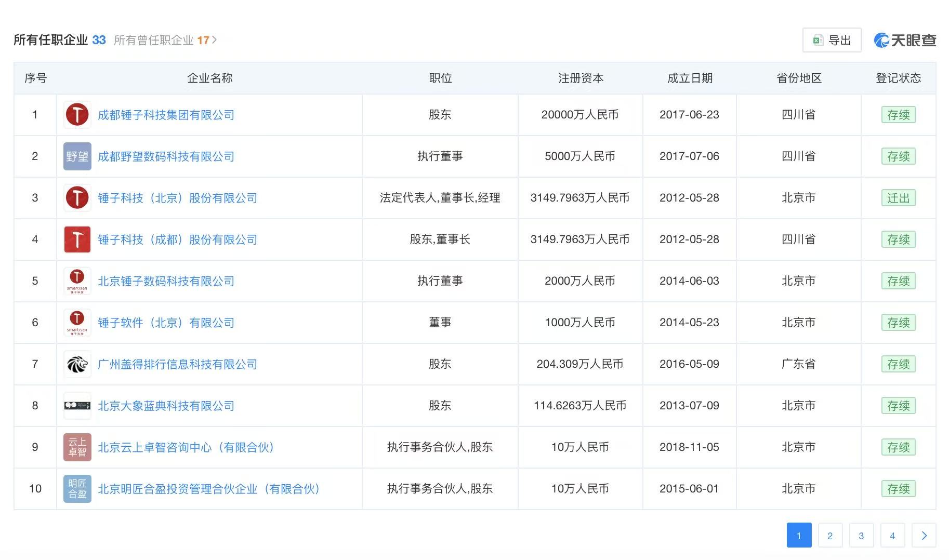Image resolution: width=949 pixels, height=560 pixels.
Task: Select the 2018-11-05 date cell
Action: (x=689, y=447)
